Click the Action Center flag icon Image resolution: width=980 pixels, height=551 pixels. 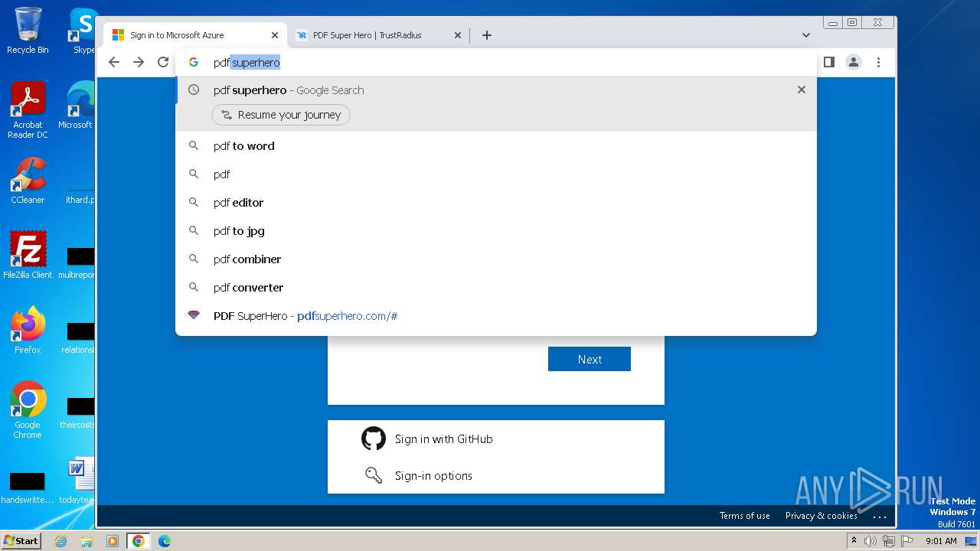click(906, 541)
